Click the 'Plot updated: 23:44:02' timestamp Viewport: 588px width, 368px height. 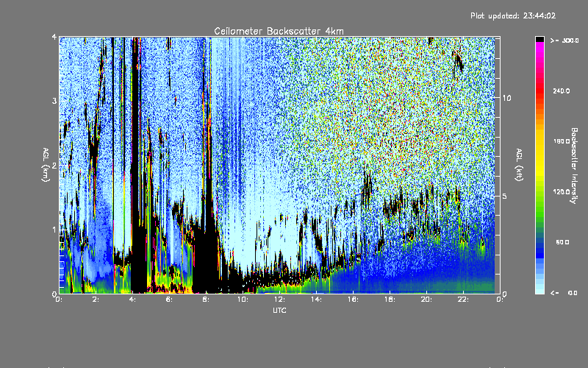(513, 15)
